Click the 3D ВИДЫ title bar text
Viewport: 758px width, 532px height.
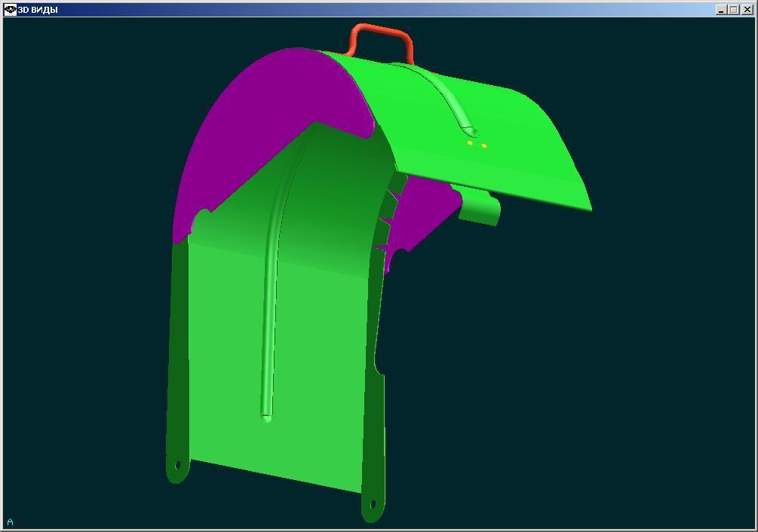[x=38, y=10]
